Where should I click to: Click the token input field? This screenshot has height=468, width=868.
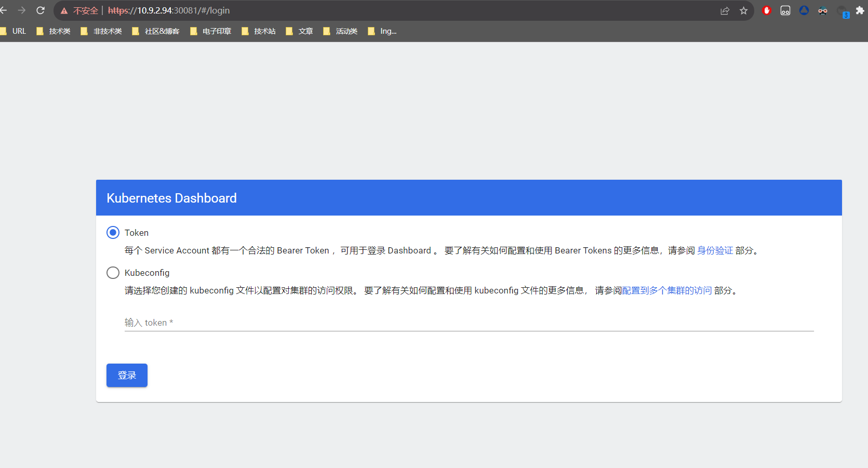469,323
